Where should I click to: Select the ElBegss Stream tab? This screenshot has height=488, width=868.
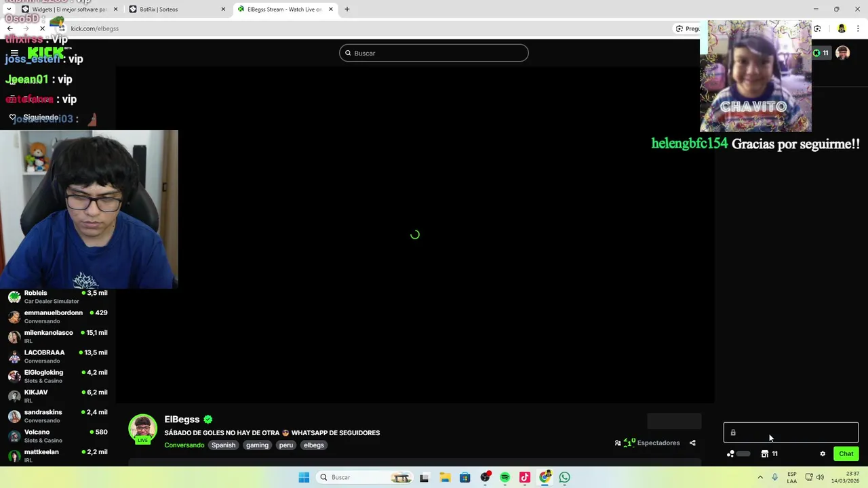[x=285, y=9]
